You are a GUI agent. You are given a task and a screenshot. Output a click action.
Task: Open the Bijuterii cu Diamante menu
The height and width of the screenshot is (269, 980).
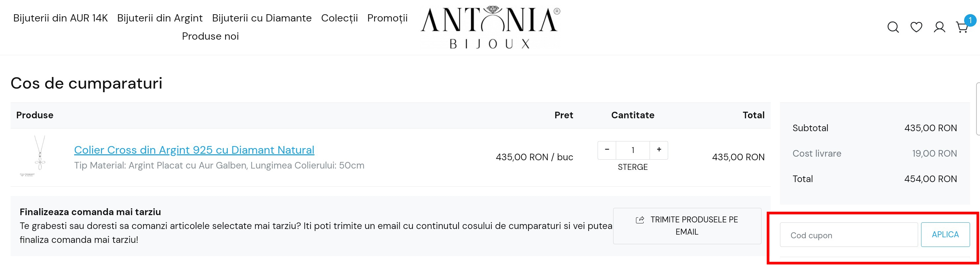click(262, 18)
